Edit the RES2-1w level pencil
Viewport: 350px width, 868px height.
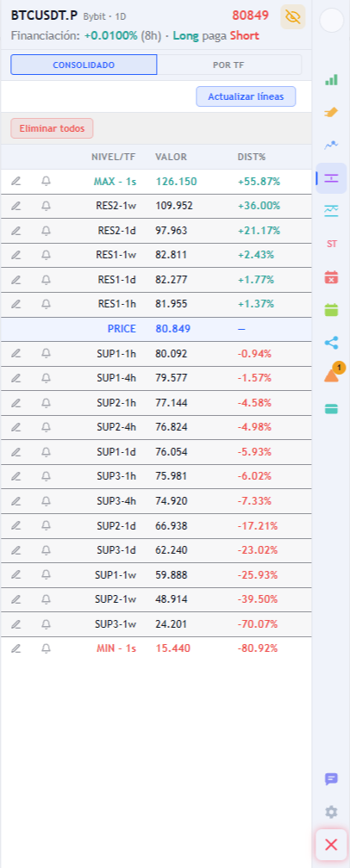click(x=16, y=206)
